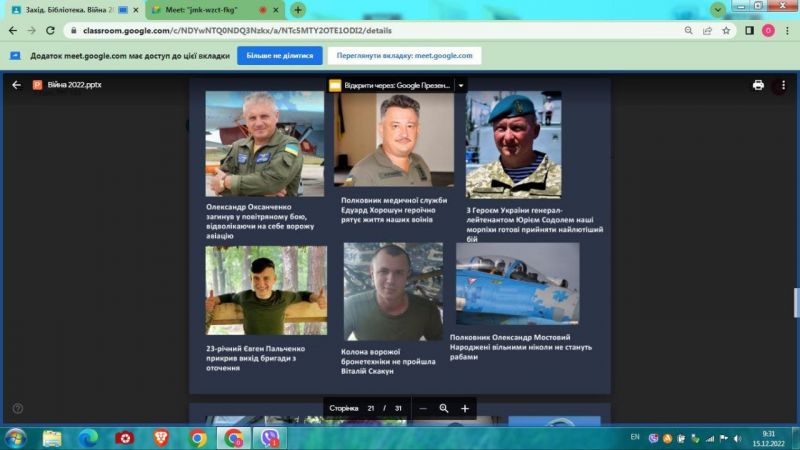Return from the Війна 2022.pptx preview
The width and height of the screenshot is (800, 450).
click(x=16, y=85)
